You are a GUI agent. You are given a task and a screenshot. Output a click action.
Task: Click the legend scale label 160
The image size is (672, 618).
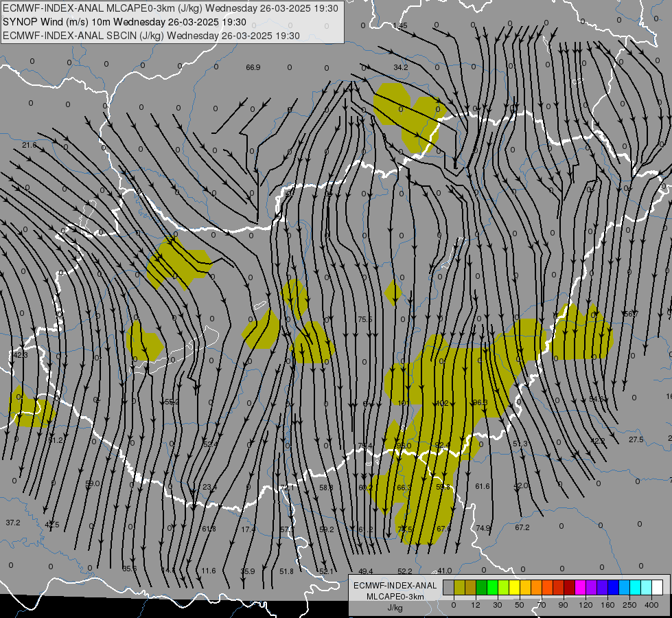click(607, 605)
